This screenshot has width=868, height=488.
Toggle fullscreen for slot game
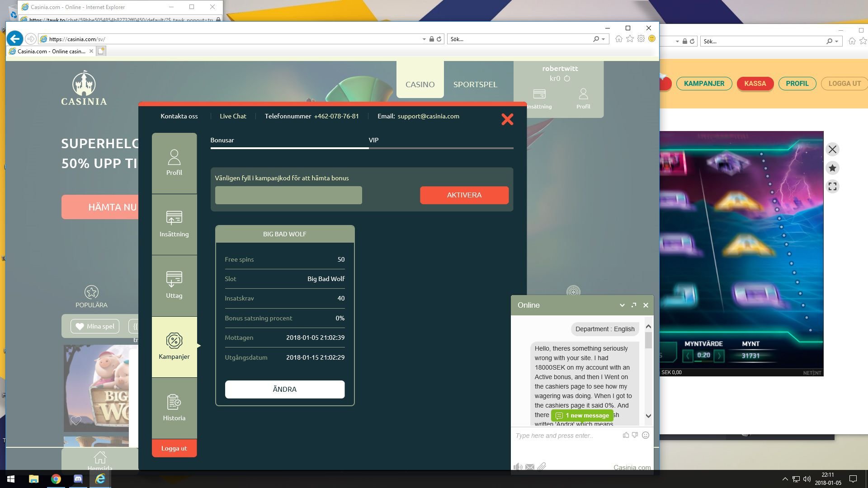(832, 186)
